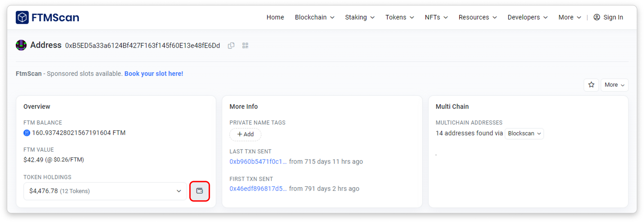Open the wallet token holdings page icon
This screenshot has height=222, width=644.
[x=200, y=191]
